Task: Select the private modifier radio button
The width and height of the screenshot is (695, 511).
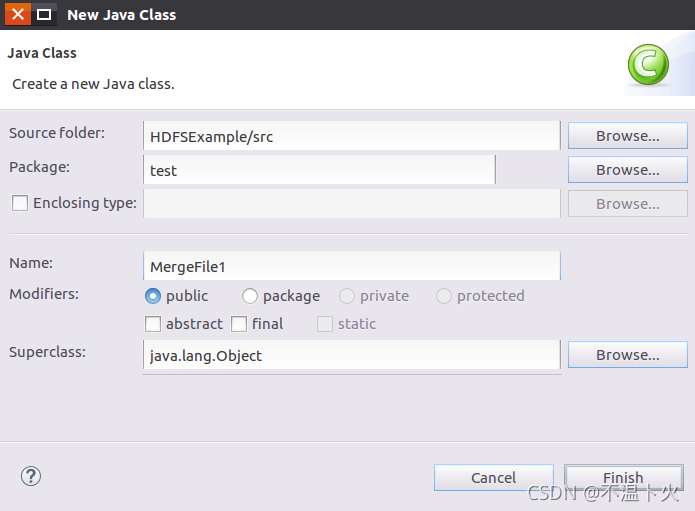Action: tap(347, 296)
